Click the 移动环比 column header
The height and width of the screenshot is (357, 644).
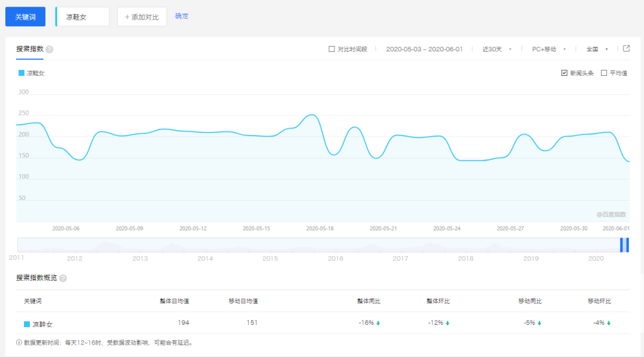pyautogui.click(x=599, y=301)
